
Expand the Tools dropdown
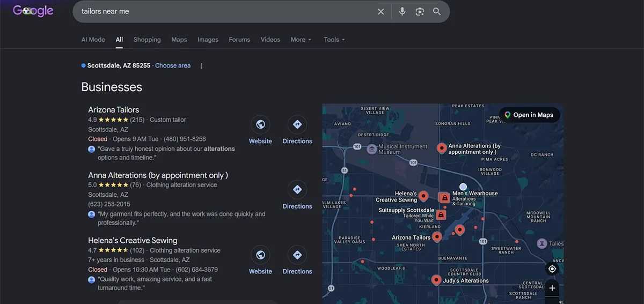click(x=334, y=40)
